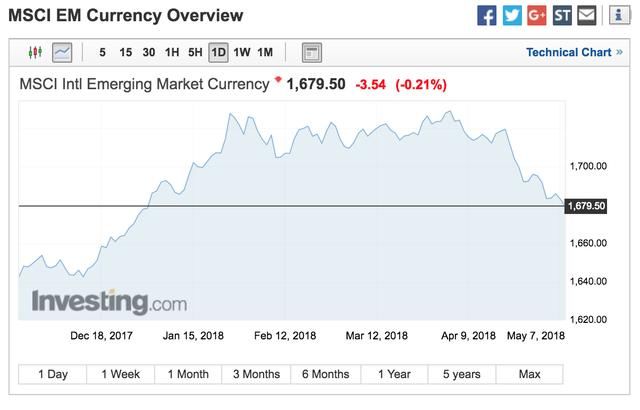
Task: Switch interval to 1M
Action: tap(265, 52)
